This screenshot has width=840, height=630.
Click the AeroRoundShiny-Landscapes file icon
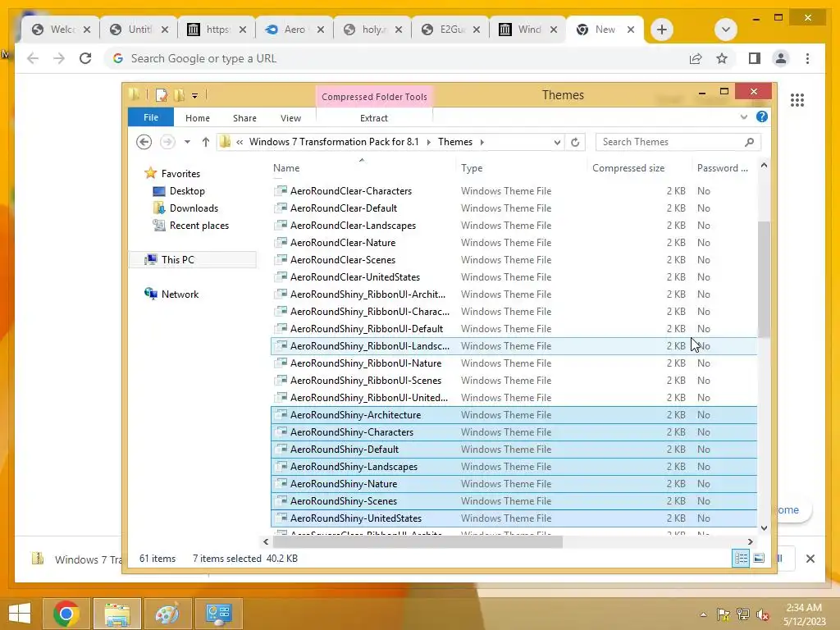(281, 467)
